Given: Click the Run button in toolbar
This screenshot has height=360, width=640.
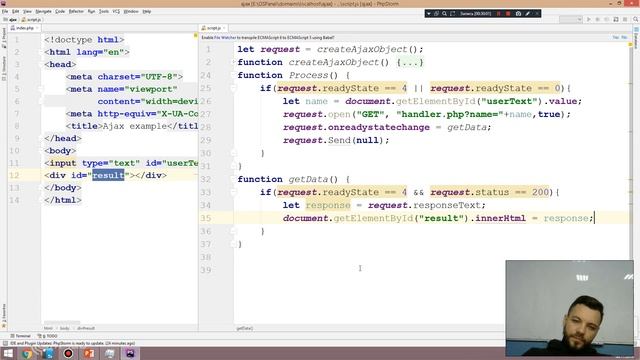Looking at the screenshot, I should point(589,19).
